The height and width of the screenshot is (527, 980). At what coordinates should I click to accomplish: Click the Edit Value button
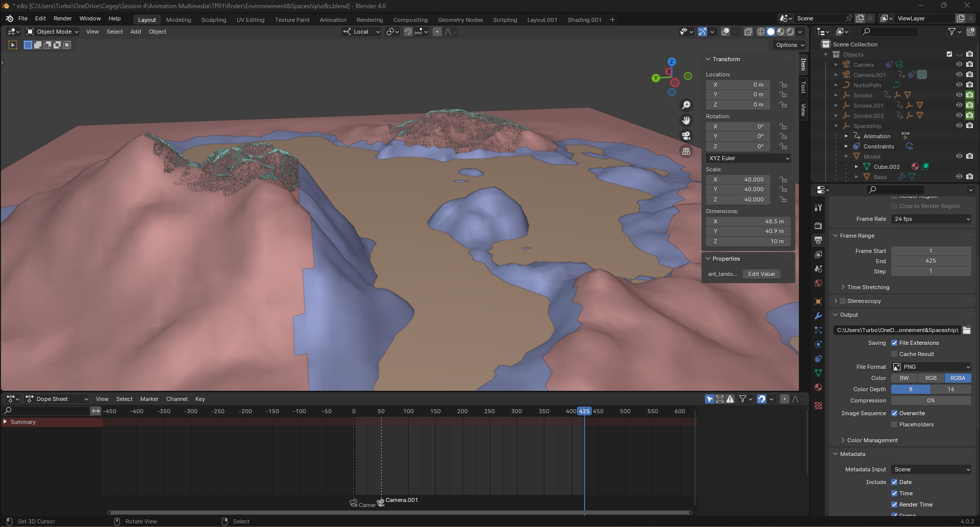coord(761,274)
